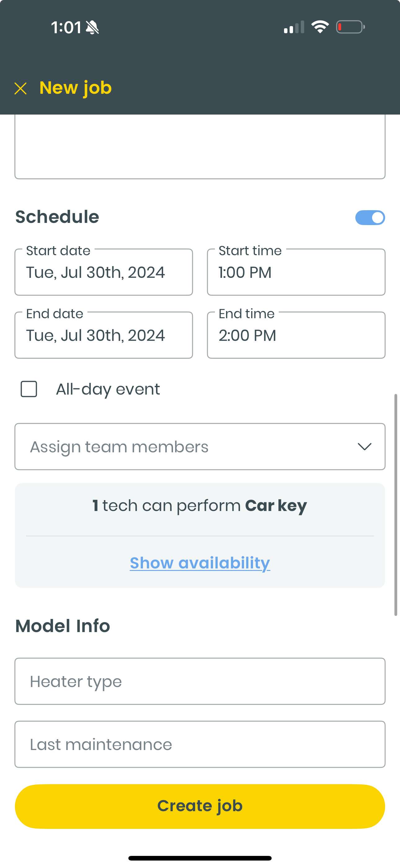Tap the muted bell icon in status bar
This screenshot has height=868, width=400.
coord(92,27)
